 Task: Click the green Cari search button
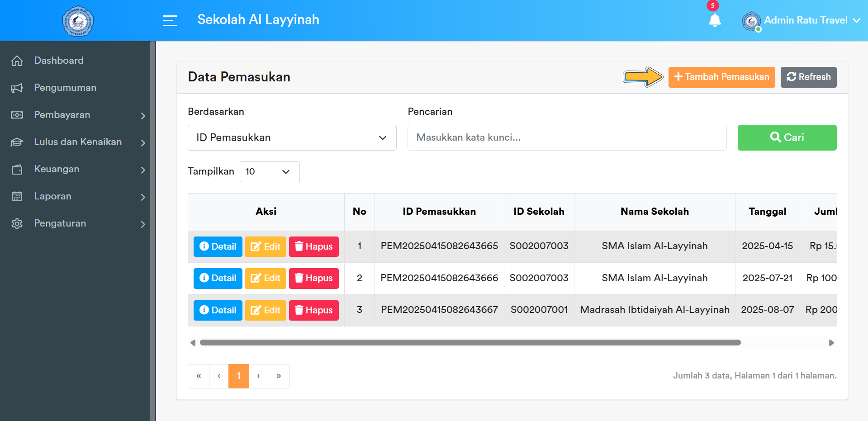pos(787,137)
